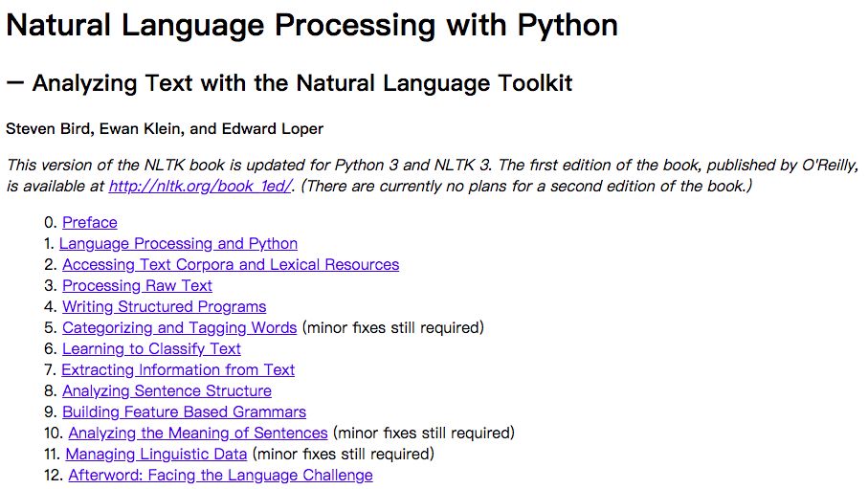
Task: Click the minor fixes note beside Analyzing Meaning
Action: 423,433
